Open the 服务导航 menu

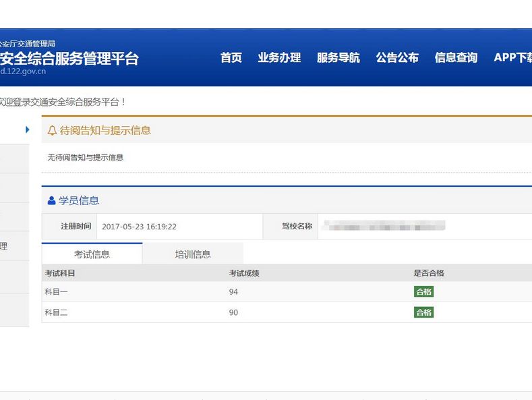pyautogui.click(x=338, y=57)
